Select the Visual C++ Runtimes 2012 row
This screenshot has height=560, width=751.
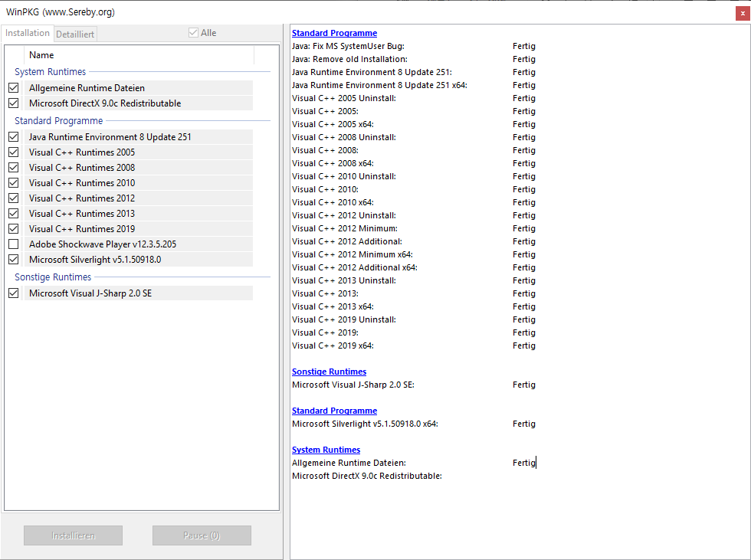pyautogui.click(x=139, y=198)
